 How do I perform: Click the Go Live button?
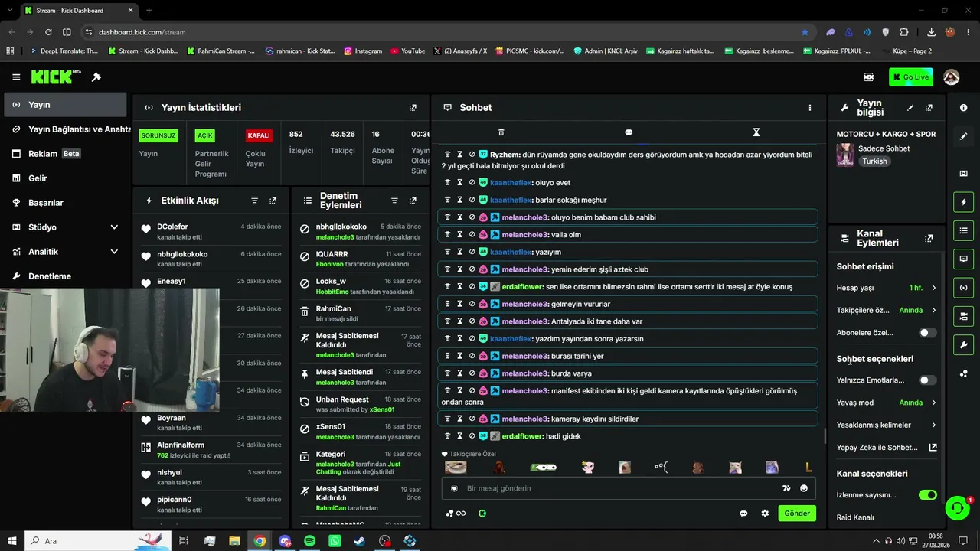(911, 77)
